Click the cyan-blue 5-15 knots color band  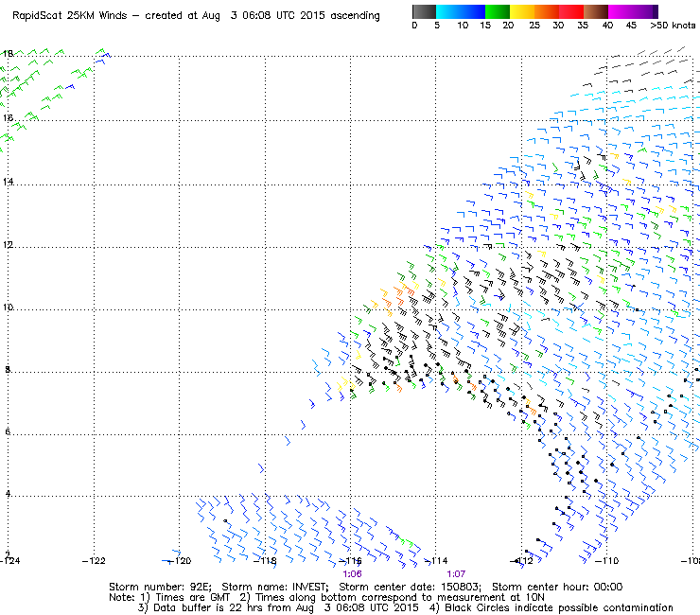(x=461, y=11)
